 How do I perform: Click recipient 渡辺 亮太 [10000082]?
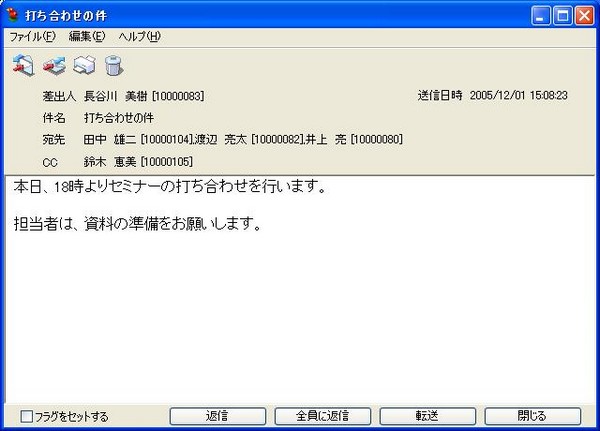click(x=249, y=139)
